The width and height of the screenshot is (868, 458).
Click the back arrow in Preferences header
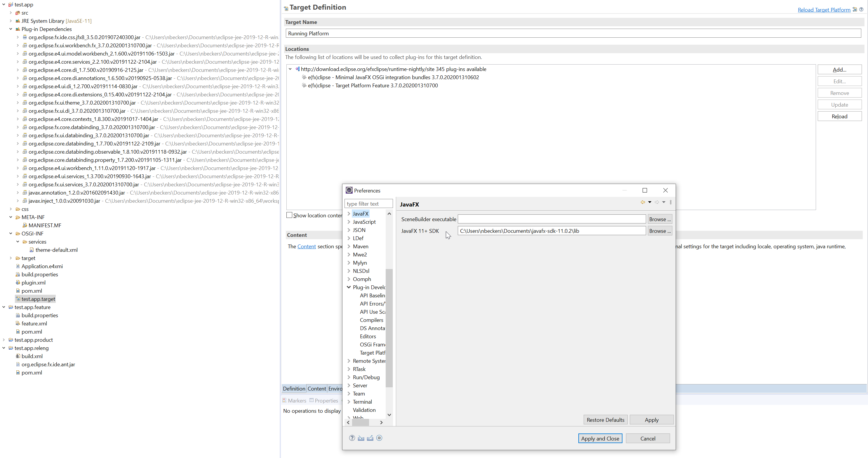pos(643,202)
